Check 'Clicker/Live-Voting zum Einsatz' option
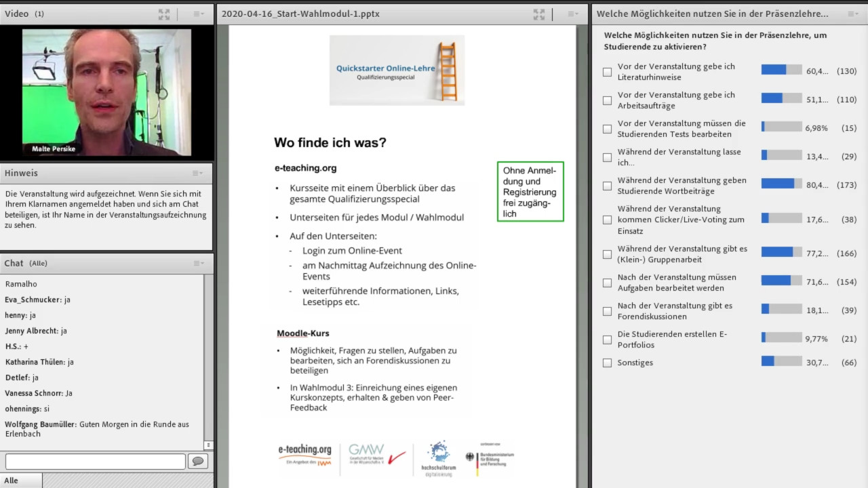Viewport: 868px width, 488px height. (x=607, y=220)
